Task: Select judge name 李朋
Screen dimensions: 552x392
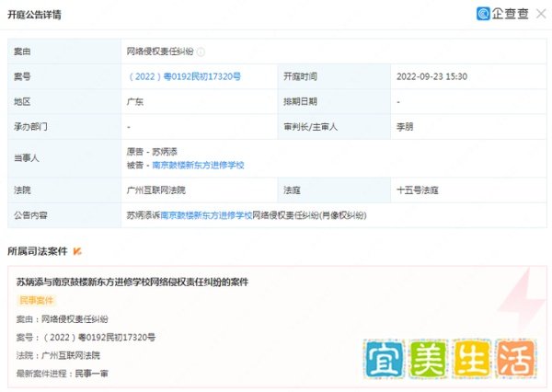Action: point(405,127)
